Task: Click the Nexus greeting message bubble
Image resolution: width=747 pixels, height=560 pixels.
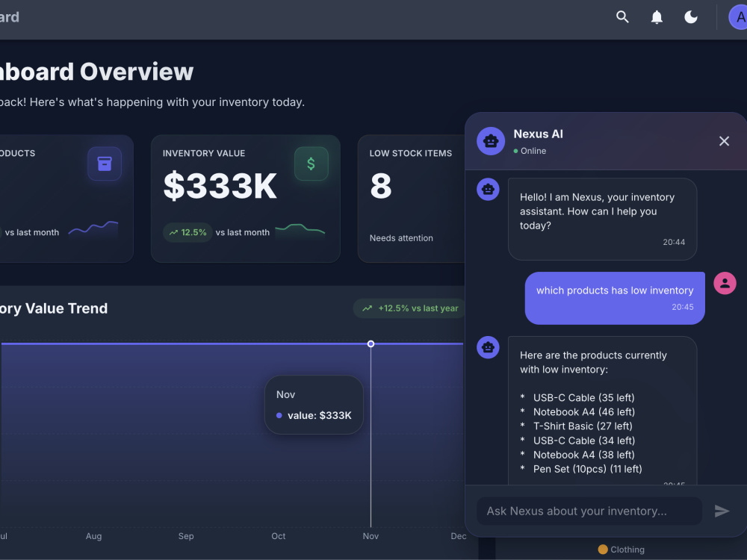Action: pos(602,219)
